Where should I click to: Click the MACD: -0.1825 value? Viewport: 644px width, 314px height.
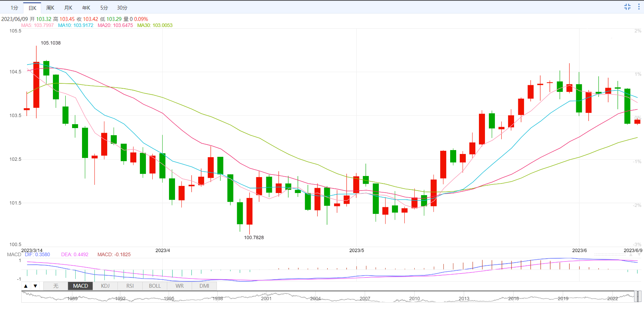[114, 254]
